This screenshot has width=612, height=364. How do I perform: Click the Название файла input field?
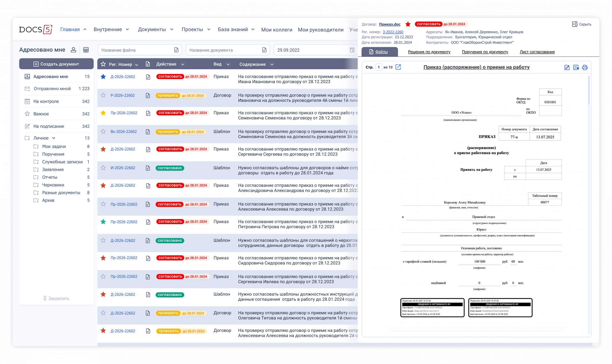(x=140, y=50)
